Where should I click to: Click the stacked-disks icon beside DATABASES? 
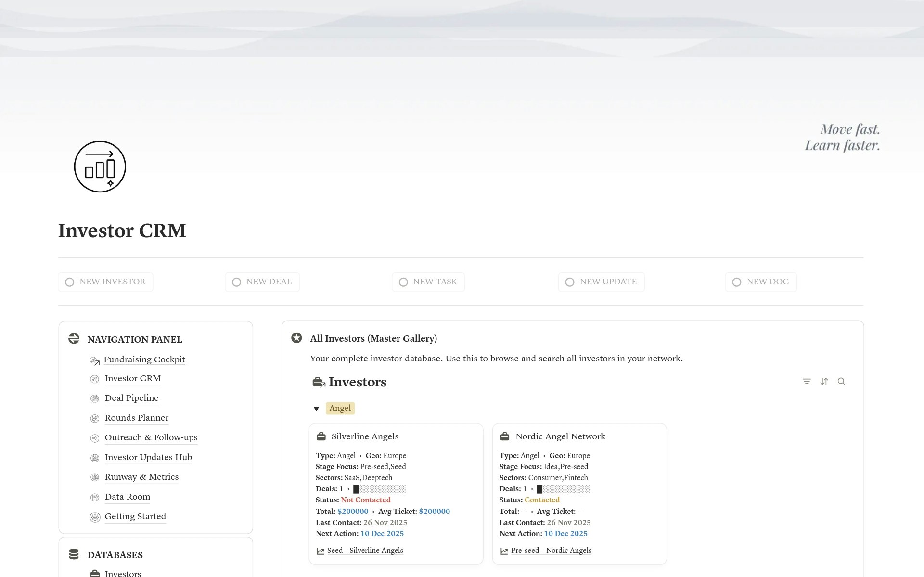(74, 554)
